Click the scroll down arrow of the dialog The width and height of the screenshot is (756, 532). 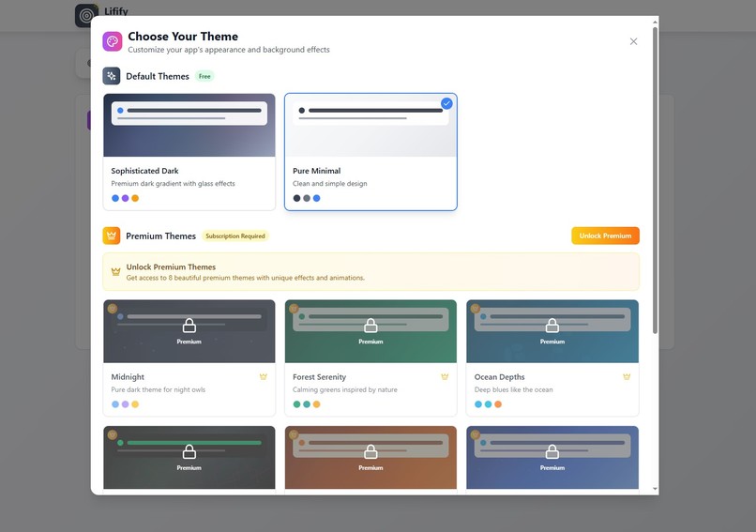click(655, 489)
